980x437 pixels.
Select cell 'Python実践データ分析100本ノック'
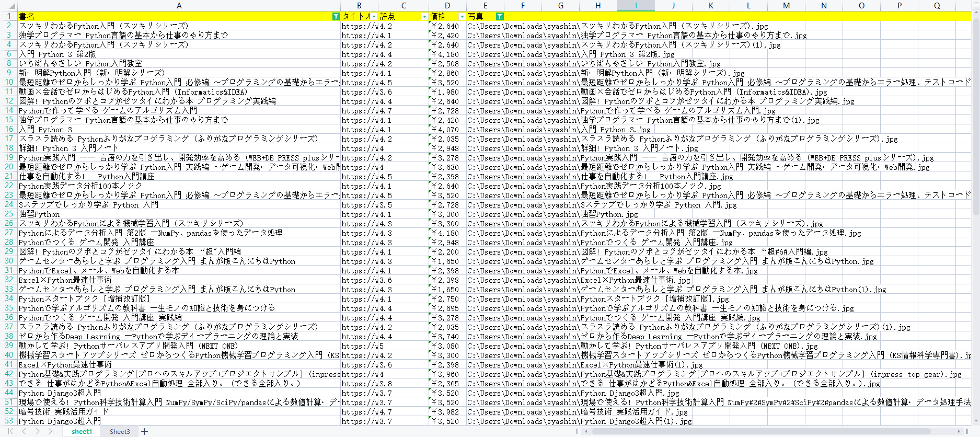[179, 186]
